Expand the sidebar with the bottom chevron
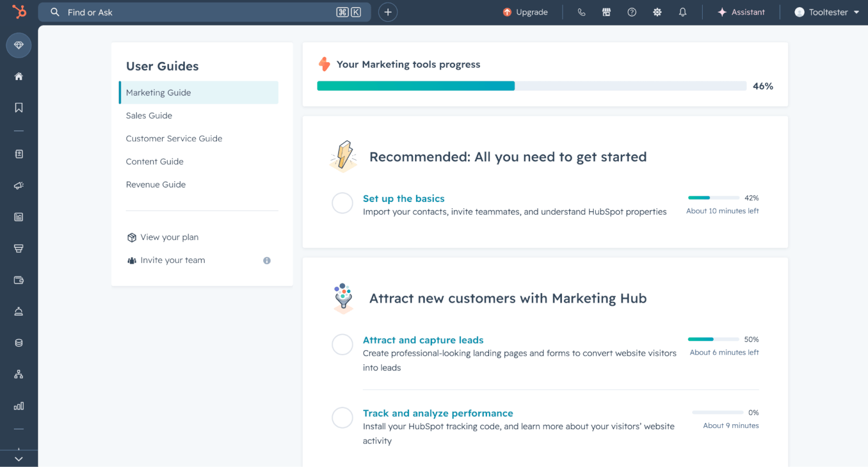This screenshot has width=868, height=467. pyautogui.click(x=19, y=459)
